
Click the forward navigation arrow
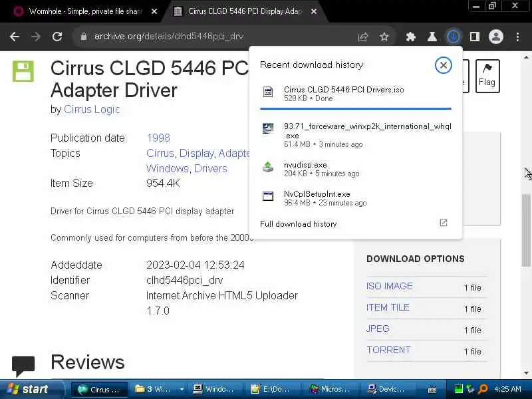(36, 37)
